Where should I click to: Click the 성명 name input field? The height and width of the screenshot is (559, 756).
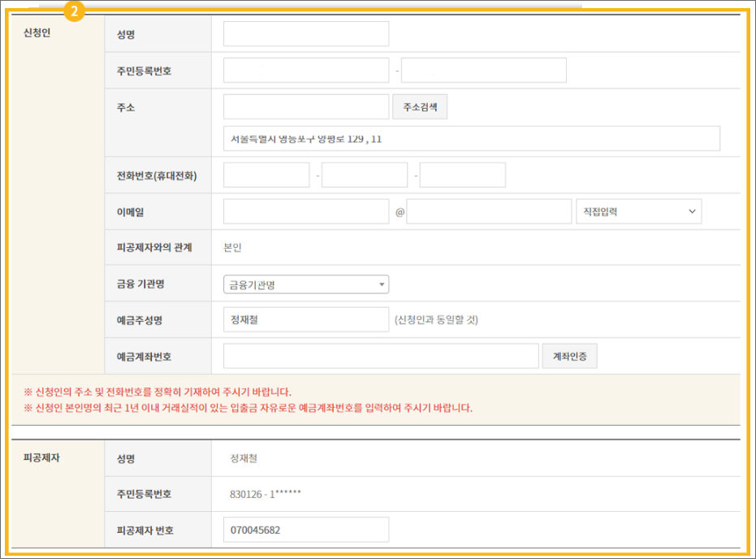coord(305,33)
